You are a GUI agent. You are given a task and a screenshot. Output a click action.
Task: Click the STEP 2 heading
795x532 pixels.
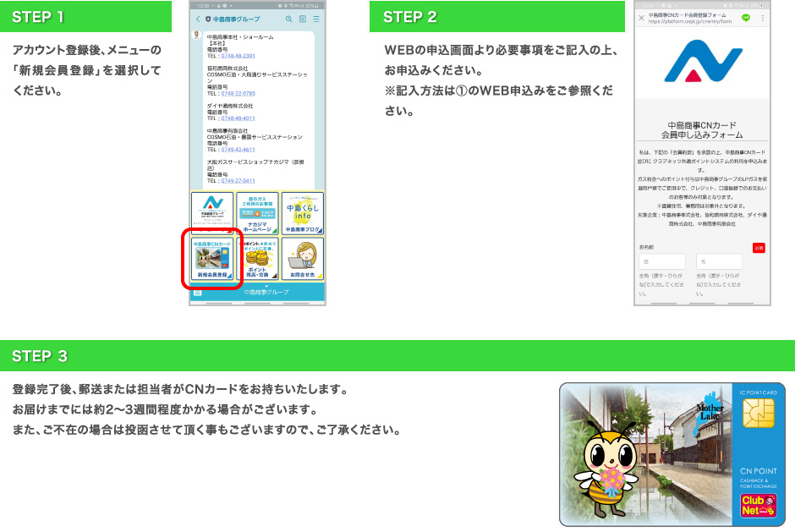click(409, 17)
